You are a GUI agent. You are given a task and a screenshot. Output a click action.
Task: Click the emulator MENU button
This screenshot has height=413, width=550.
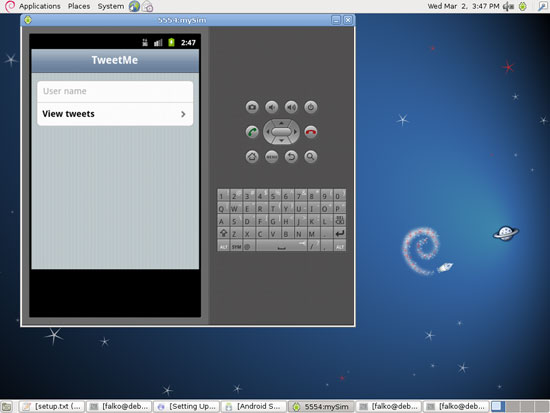click(x=271, y=156)
